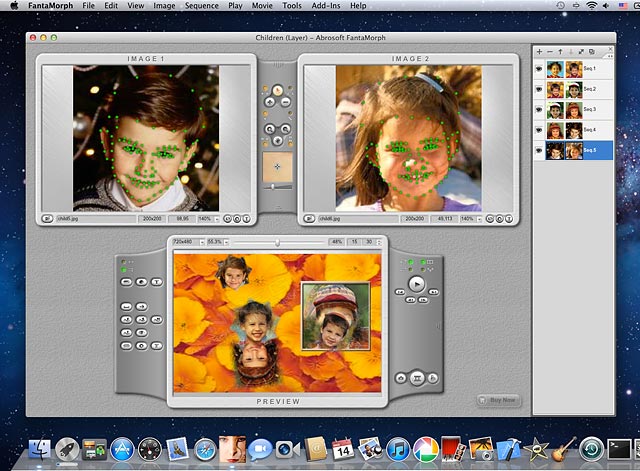Toggle the eye icon for Seq 5
The width and height of the screenshot is (640, 471).
click(539, 151)
